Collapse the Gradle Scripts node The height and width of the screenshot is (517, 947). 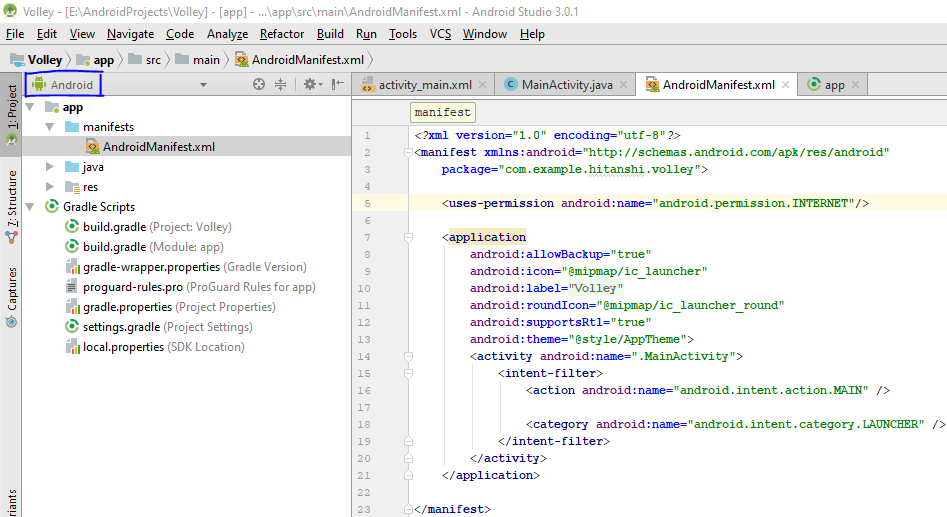coord(31,207)
